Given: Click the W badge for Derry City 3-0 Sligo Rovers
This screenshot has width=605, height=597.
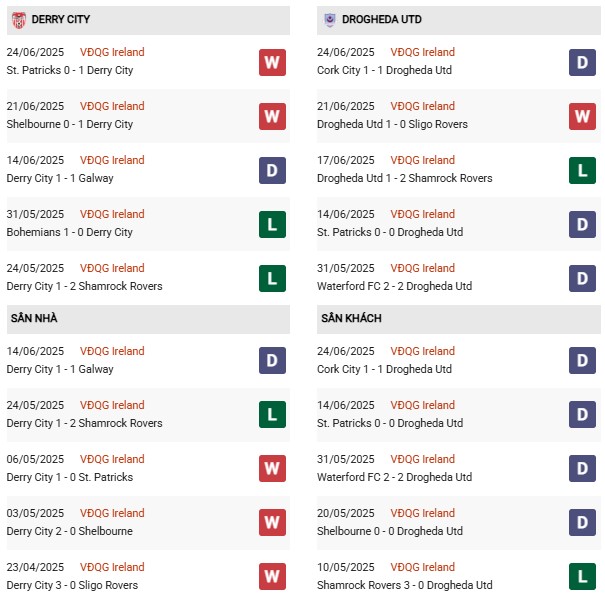Looking at the screenshot, I should tap(272, 577).
